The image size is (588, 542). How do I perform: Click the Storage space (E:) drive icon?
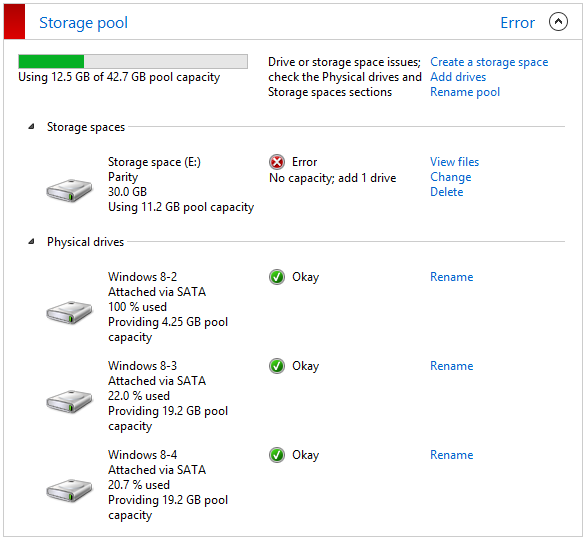pos(69,191)
